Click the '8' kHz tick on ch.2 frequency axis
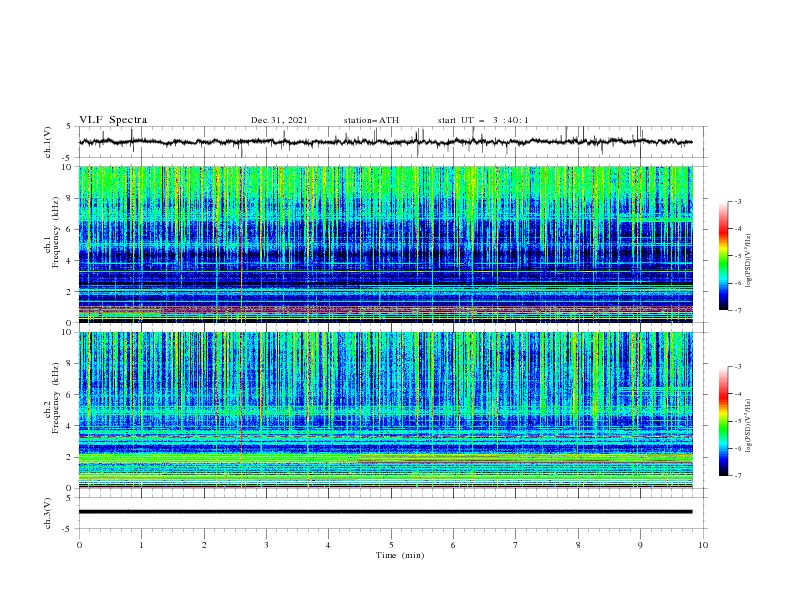Viewport: 792px width, 612px height. [69, 364]
